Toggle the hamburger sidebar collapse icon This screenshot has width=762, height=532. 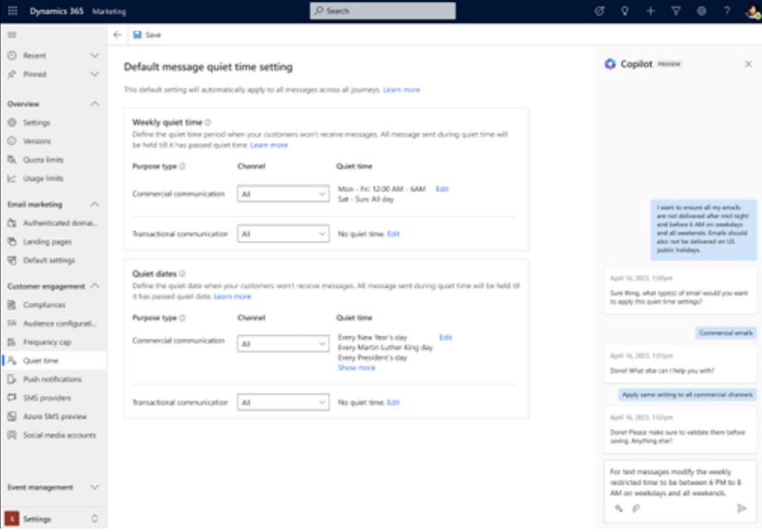(12, 35)
